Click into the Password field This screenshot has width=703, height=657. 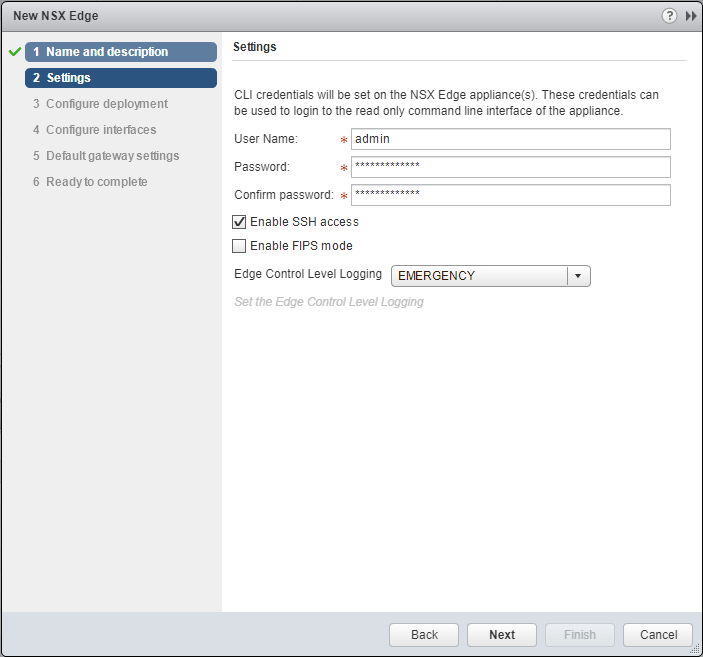(x=510, y=167)
